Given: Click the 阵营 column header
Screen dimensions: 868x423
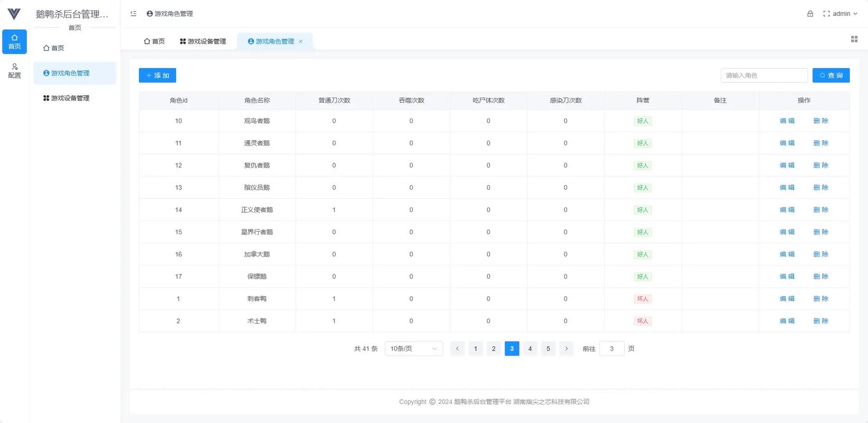Looking at the screenshot, I should coord(643,100).
